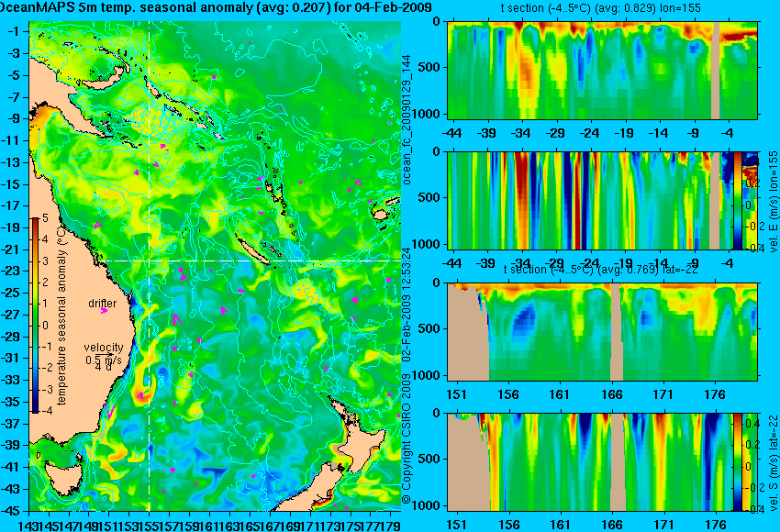
Task: Click the 'vel. S (m/s) lat=-22' axis label
Action: (773, 462)
